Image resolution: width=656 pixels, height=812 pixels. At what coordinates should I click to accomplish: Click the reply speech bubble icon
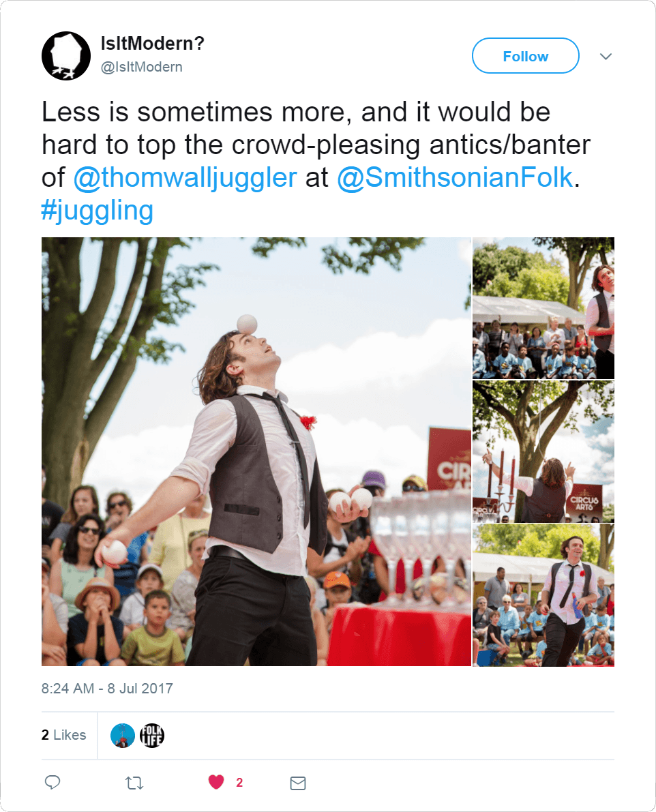[x=53, y=783]
